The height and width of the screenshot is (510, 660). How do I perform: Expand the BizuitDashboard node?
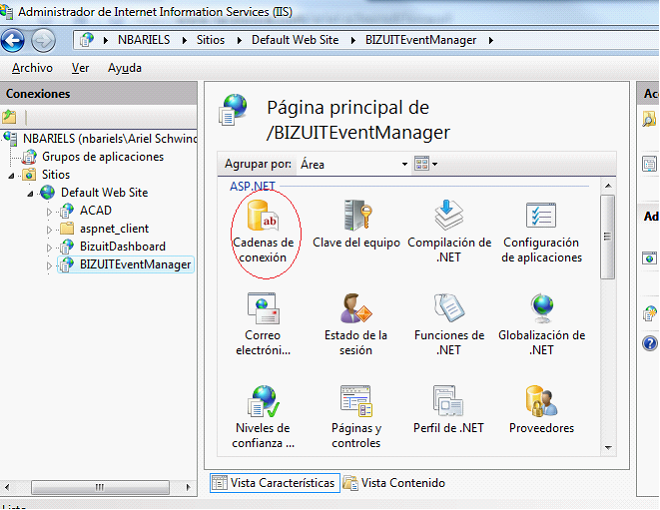(x=49, y=247)
